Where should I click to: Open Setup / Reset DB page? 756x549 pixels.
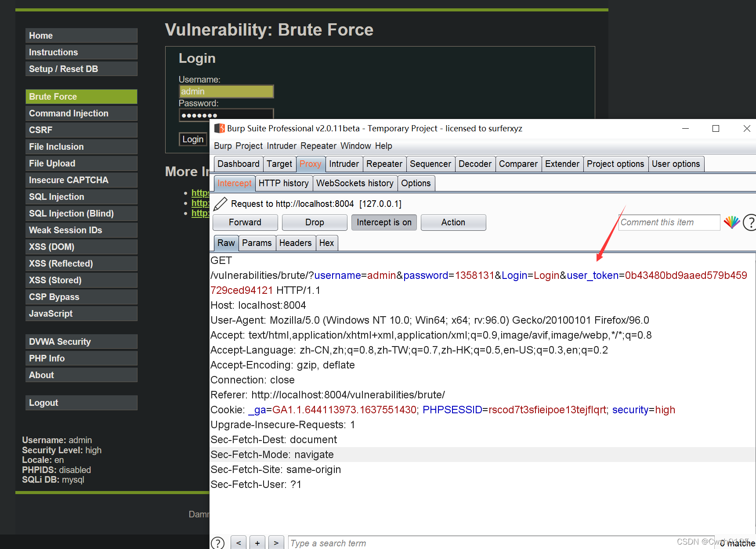click(x=81, y=69)
